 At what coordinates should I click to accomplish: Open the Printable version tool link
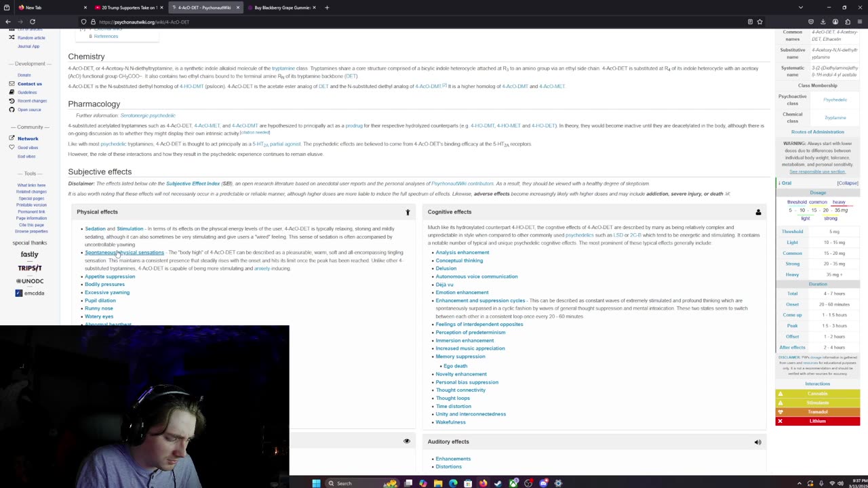(31, 205)
